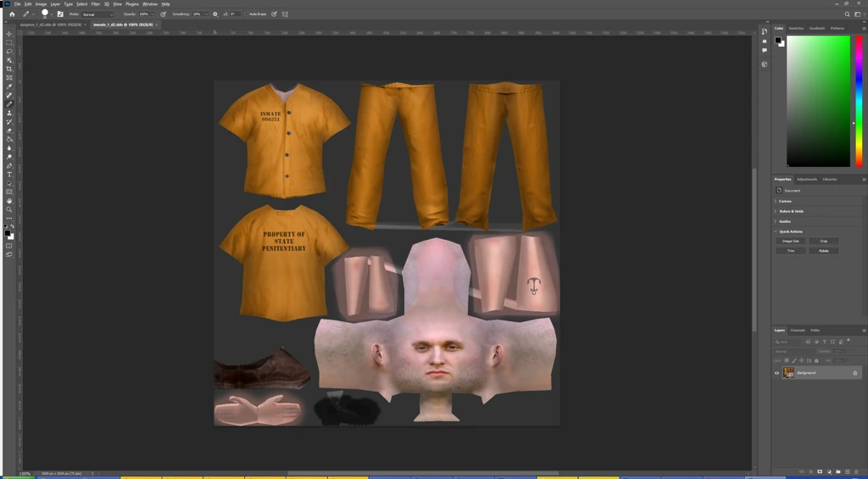
Task: Open the Smoothing 10% dropdown arrow
Action: click(x=205, y=14)
